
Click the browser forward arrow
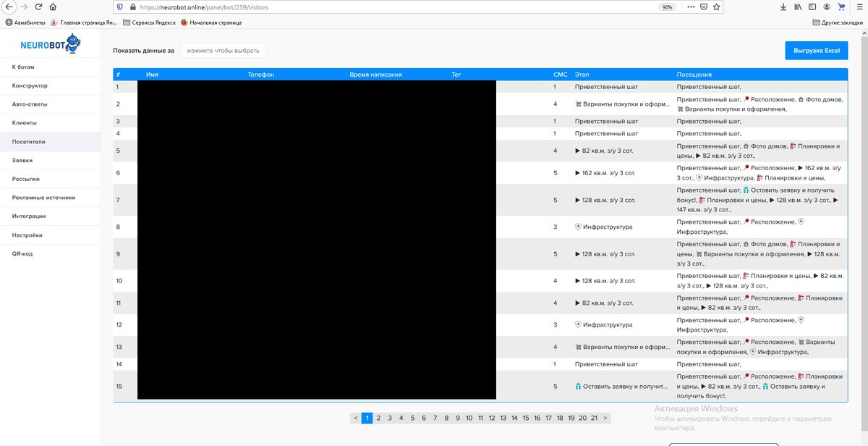coord(24,7)
